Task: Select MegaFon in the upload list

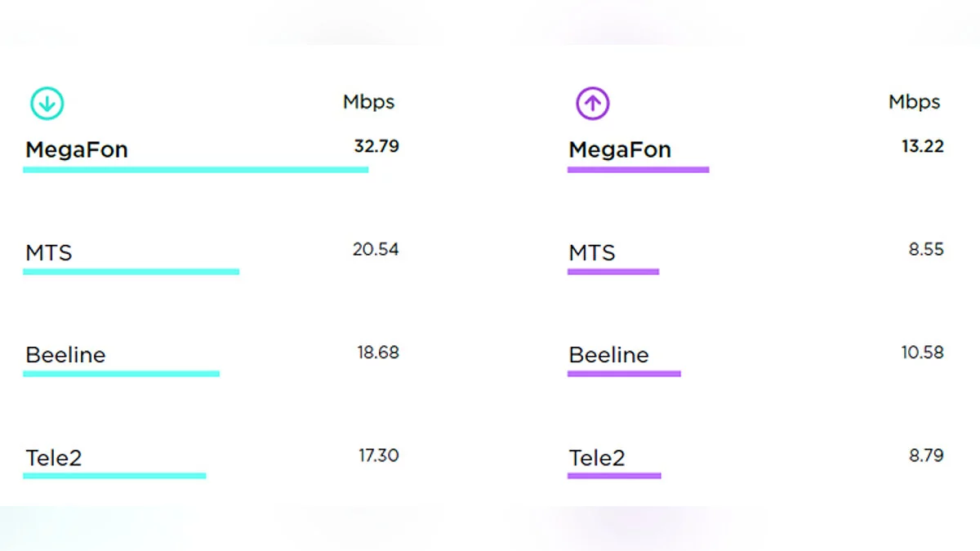Action: click(x=620, y=150)
